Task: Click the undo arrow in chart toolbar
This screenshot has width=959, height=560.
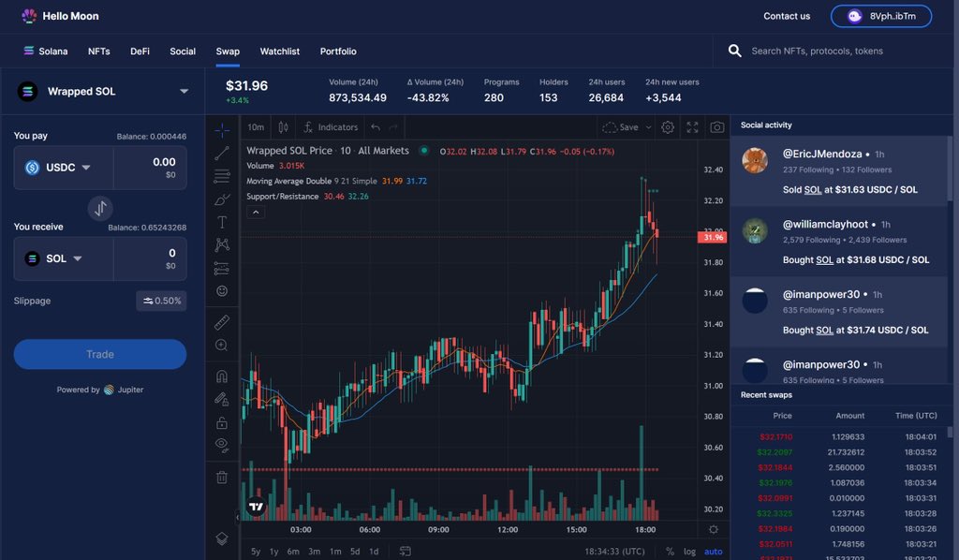Action: [x=376, y=127]
